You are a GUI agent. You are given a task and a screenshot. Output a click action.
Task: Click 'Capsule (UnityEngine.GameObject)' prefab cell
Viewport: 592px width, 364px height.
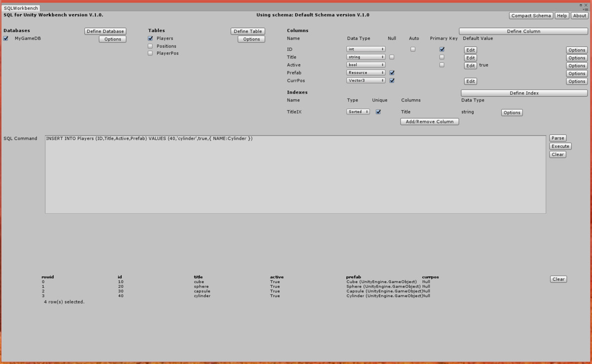(x=384, y=291)
